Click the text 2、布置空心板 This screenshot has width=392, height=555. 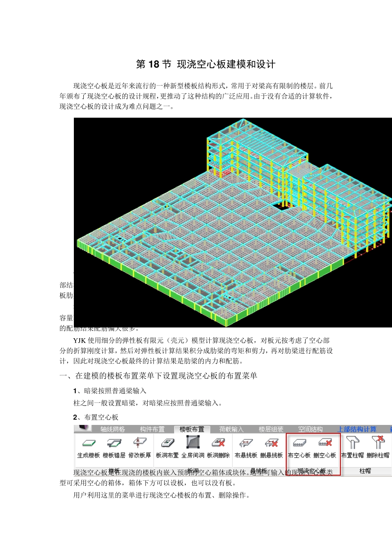pyautogui.click(x=96, y=417)
